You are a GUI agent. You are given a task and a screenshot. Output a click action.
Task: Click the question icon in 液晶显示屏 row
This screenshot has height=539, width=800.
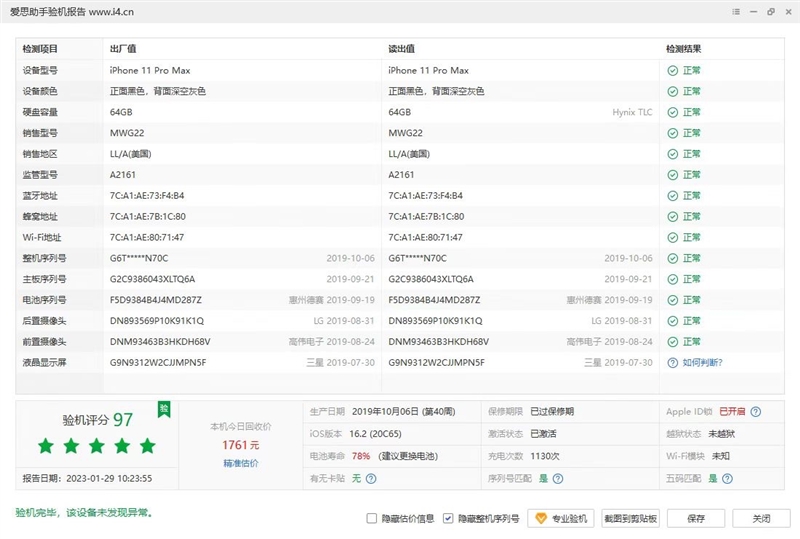pyautogui.click(x=673, y=362)
